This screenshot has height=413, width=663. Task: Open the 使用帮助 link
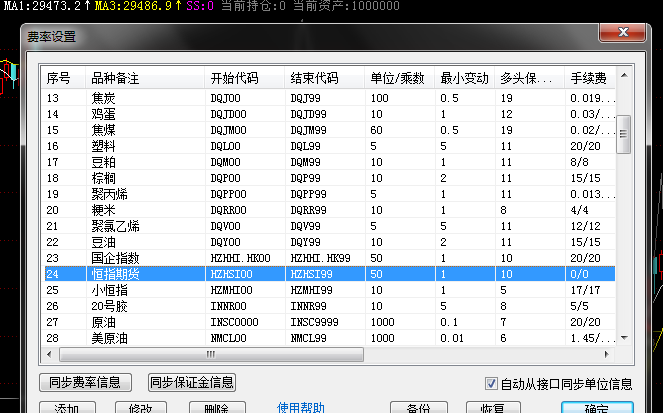point(301,408)
